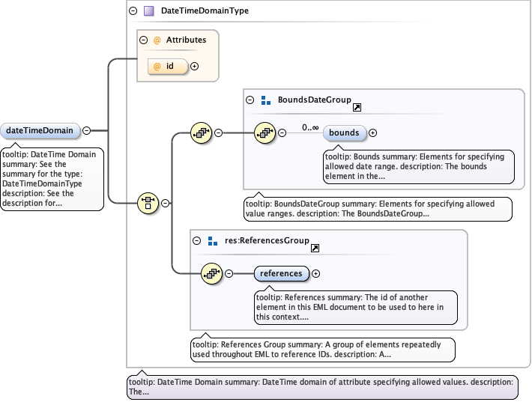532x402 pixels.
Task: Expand the references element
Action: [315, 274]
